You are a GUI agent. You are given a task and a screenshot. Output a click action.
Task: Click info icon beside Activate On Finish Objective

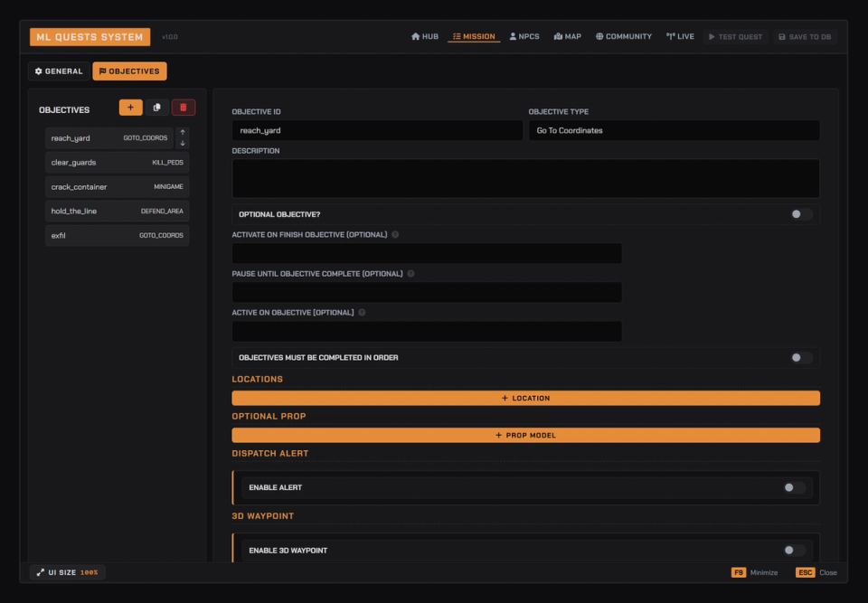click(395, 235)
